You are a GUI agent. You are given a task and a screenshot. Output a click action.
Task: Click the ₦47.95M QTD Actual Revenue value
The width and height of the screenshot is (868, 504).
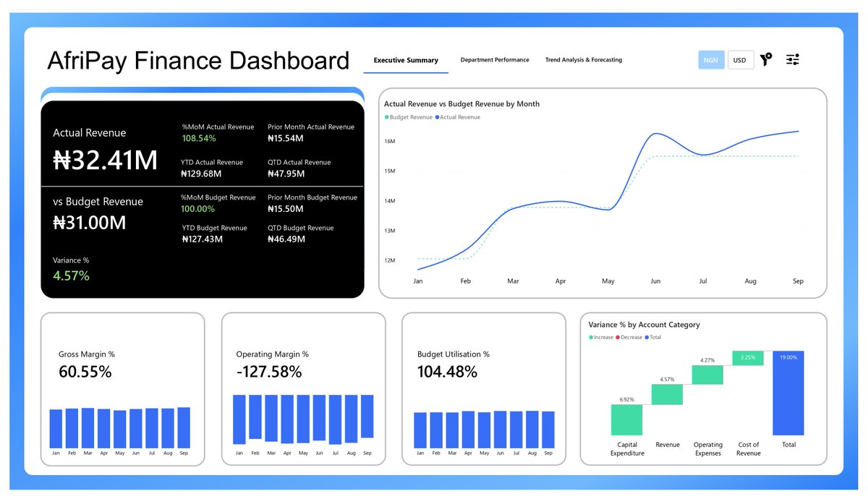(x=286, y=174)
